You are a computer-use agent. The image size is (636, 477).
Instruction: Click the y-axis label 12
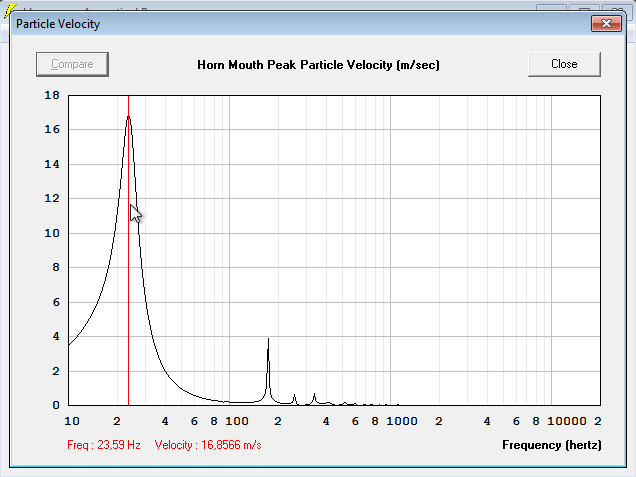(x=52, y=198)
